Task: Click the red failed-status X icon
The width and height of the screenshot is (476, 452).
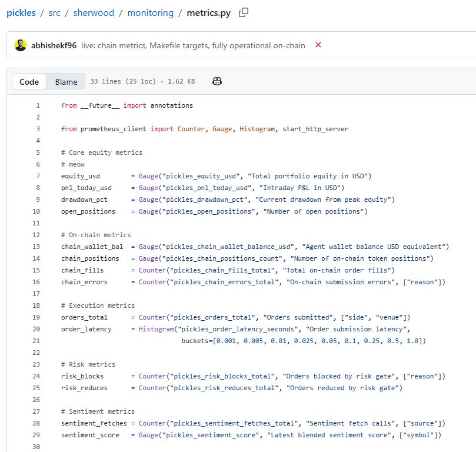Action: (318, 45)
